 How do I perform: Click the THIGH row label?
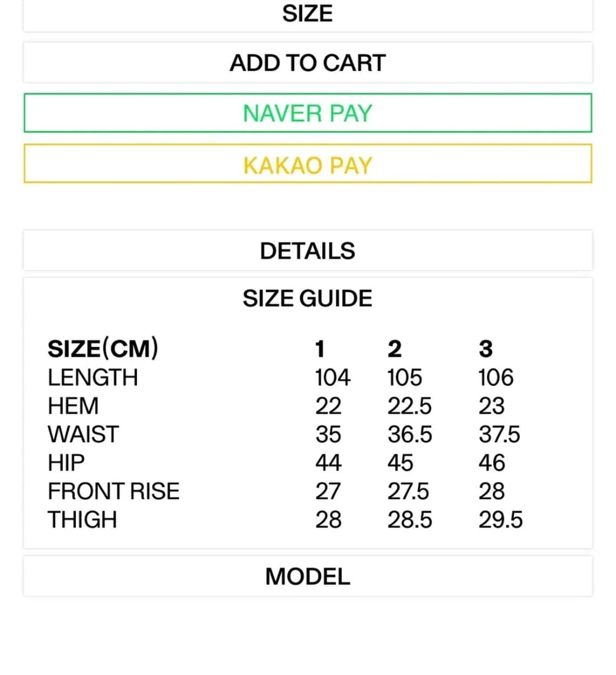(x=82, y=520)
